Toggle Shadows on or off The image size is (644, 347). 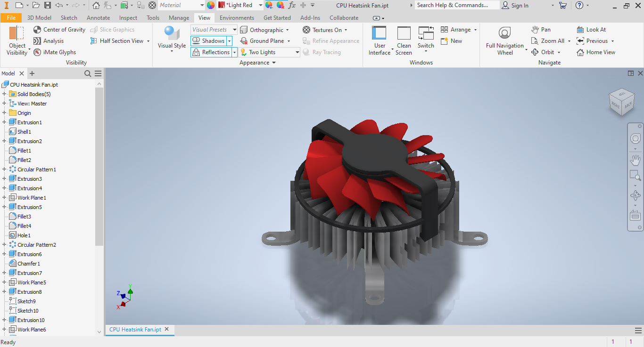(208, 41)
